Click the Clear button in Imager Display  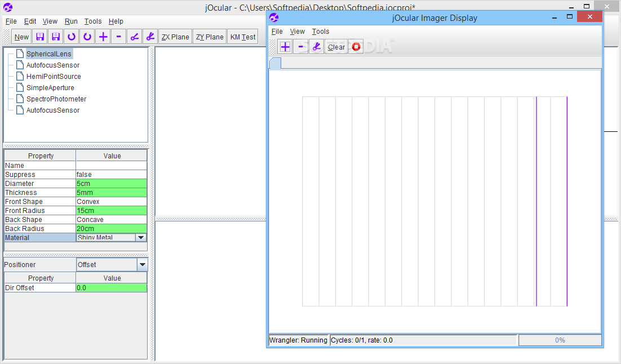(336, 47)
